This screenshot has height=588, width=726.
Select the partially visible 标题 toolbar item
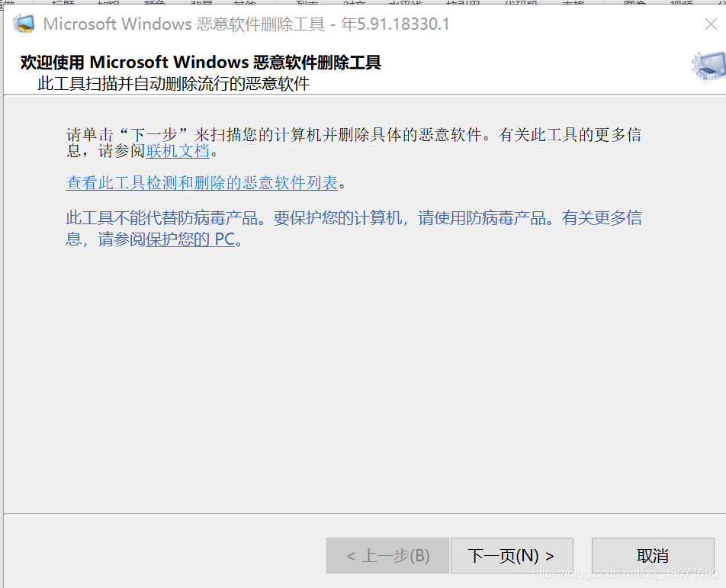(x=63, y=2)
